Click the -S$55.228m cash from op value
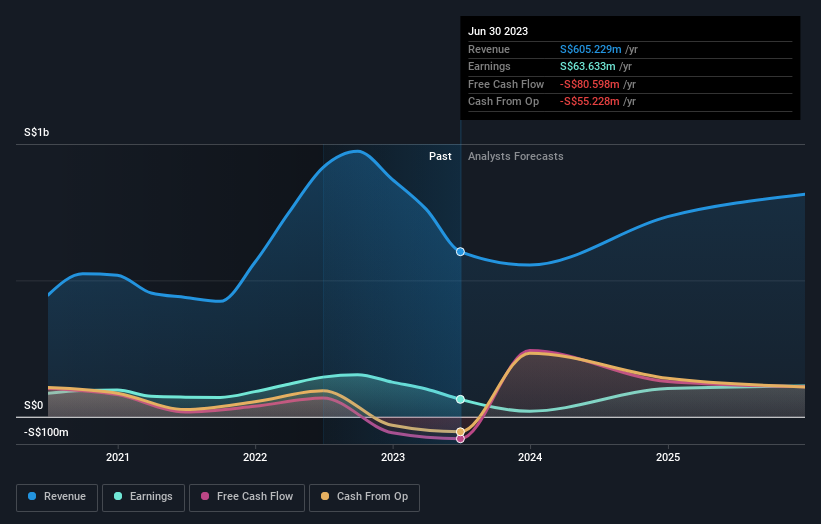 tap(590, 102)
